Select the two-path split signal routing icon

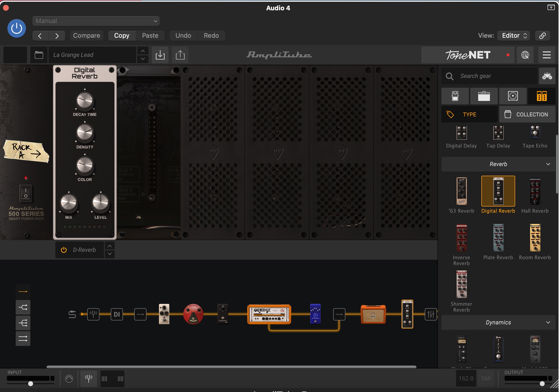[23, 307]
